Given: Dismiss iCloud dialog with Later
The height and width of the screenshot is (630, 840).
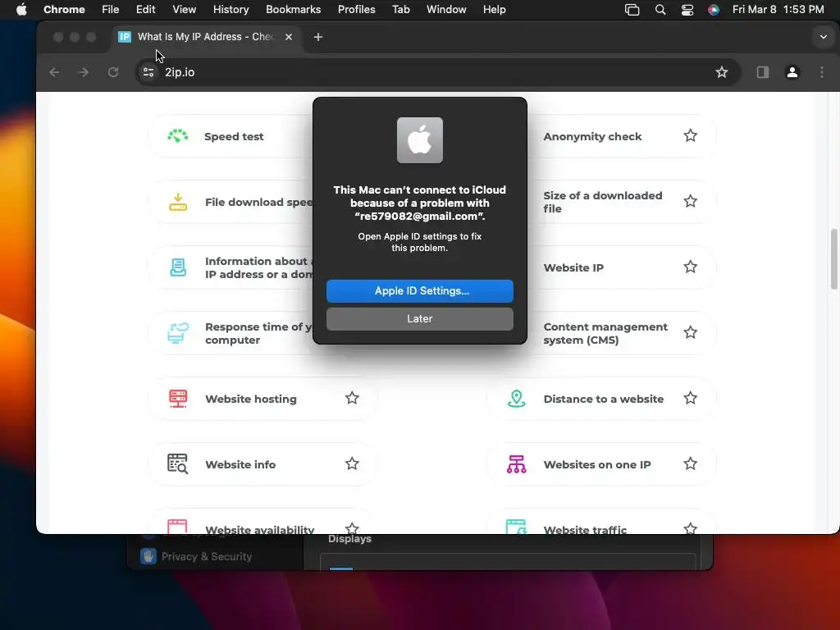Looking at the screenshot, I should tap(419, 319).
